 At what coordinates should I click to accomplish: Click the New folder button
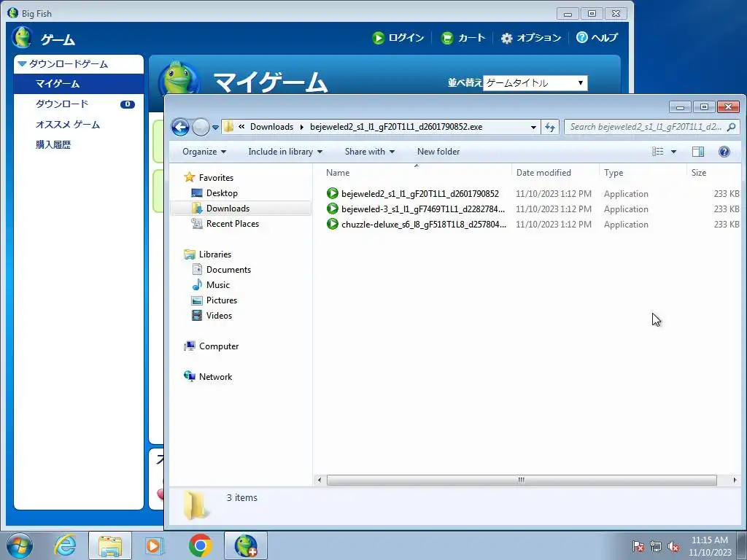point(438,152)
